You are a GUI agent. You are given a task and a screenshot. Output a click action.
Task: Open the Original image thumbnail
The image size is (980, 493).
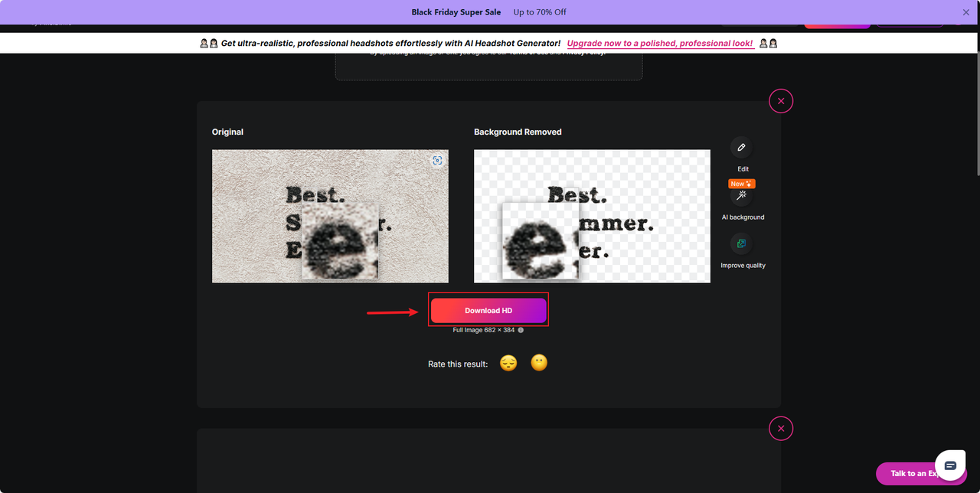point(330,216)
